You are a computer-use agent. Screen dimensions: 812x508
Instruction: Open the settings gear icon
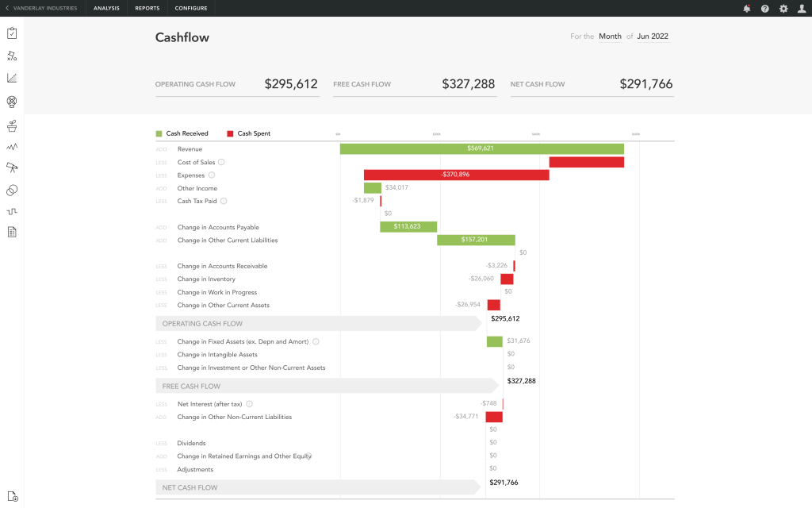tap(783, 8)
